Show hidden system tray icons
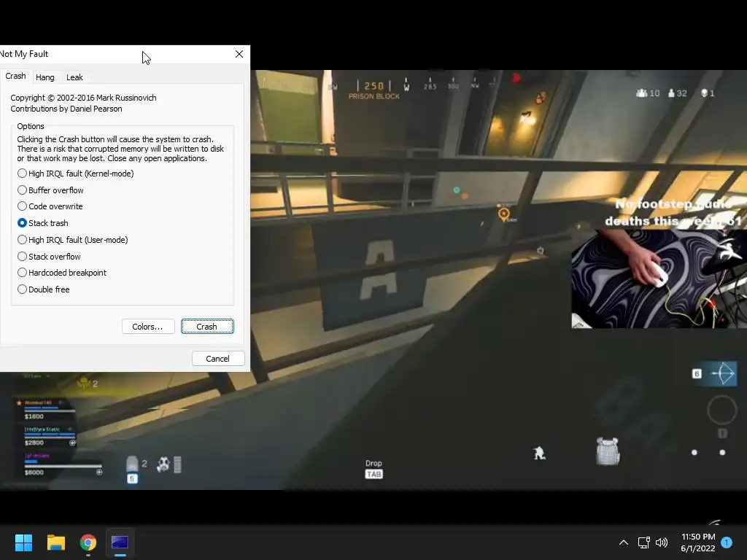The height and width of the screenshot is (560, 747). click(x=624, y=542)
